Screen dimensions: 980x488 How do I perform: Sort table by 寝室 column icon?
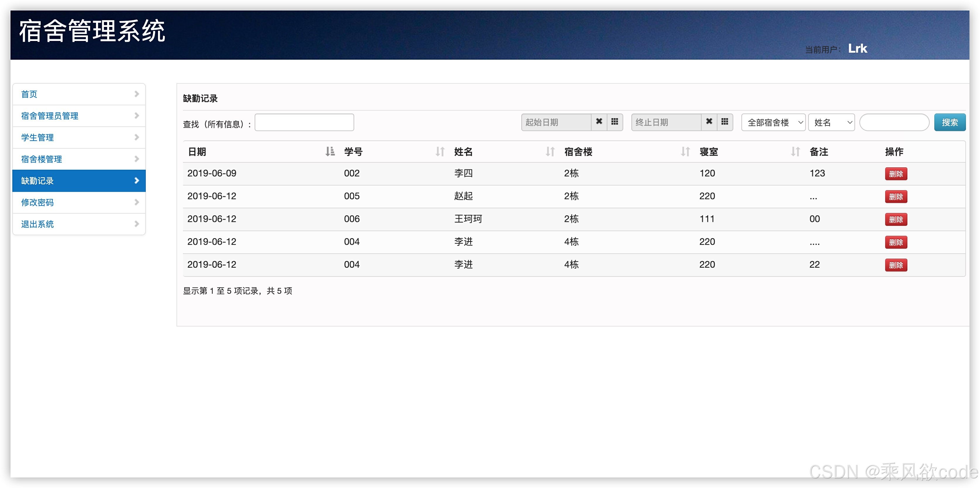(x=795, y=152)
